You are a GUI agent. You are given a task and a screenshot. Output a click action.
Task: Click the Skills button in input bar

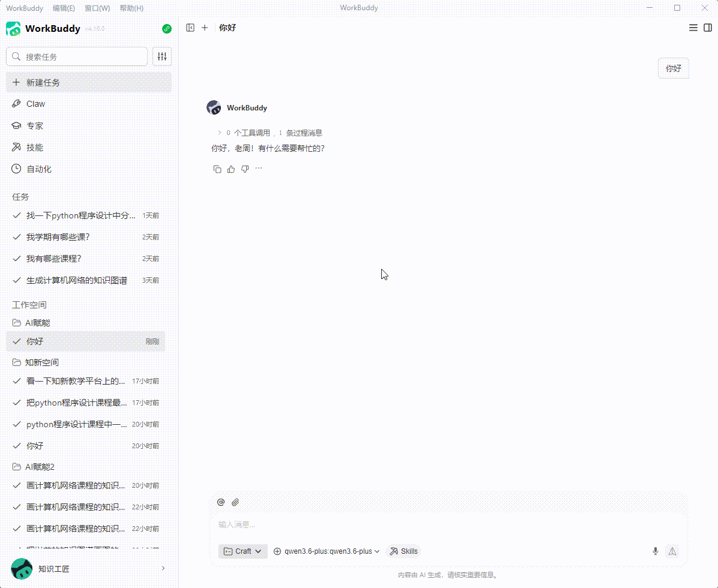point(403,551)
